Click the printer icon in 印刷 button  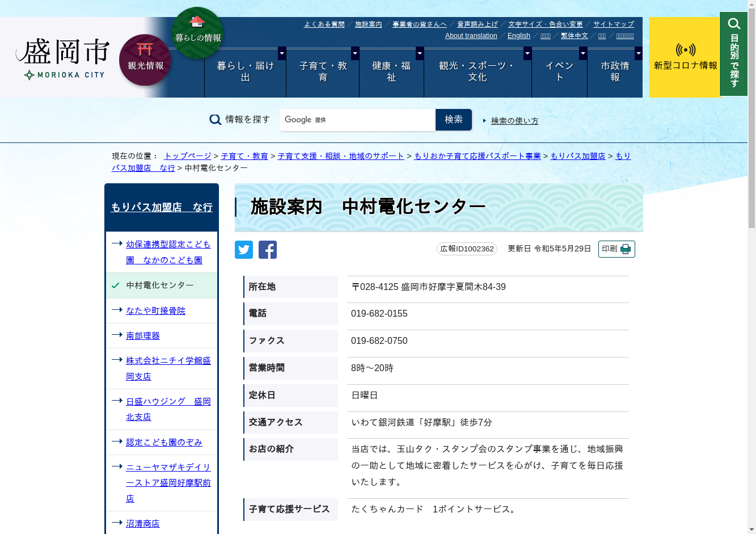coord(626,249)
